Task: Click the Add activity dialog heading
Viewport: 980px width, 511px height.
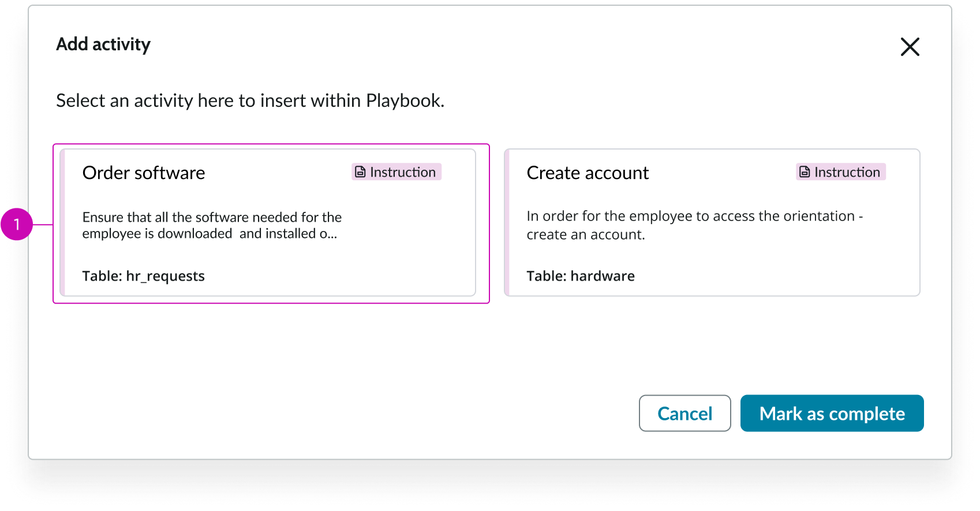Action: tap(103, 44)
